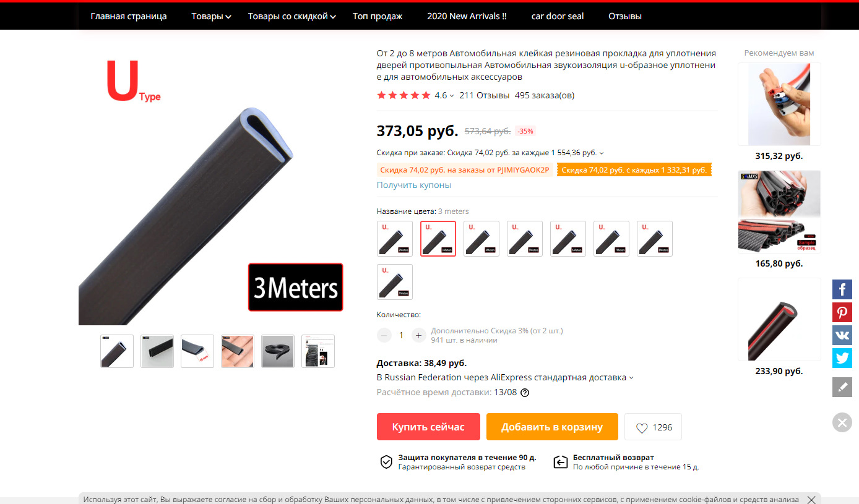Increase quantity with plus button
The image size is (859, 504).
(x=419, y=335)
